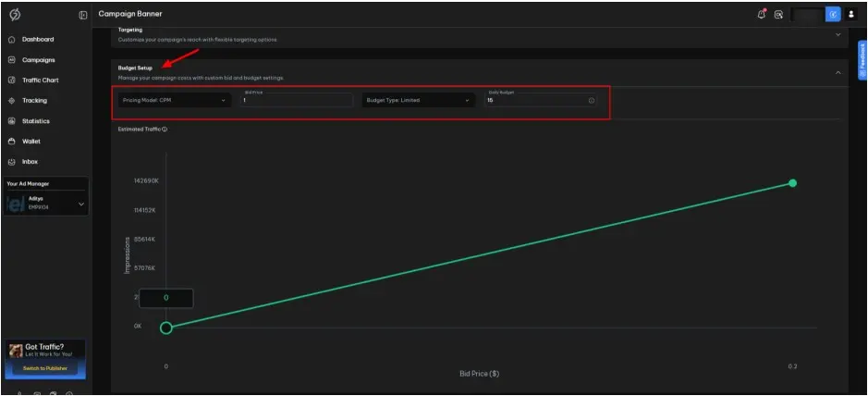
Task: Click the blue theme toggle button
Action: pyautogui.click(x=833, y=15)
